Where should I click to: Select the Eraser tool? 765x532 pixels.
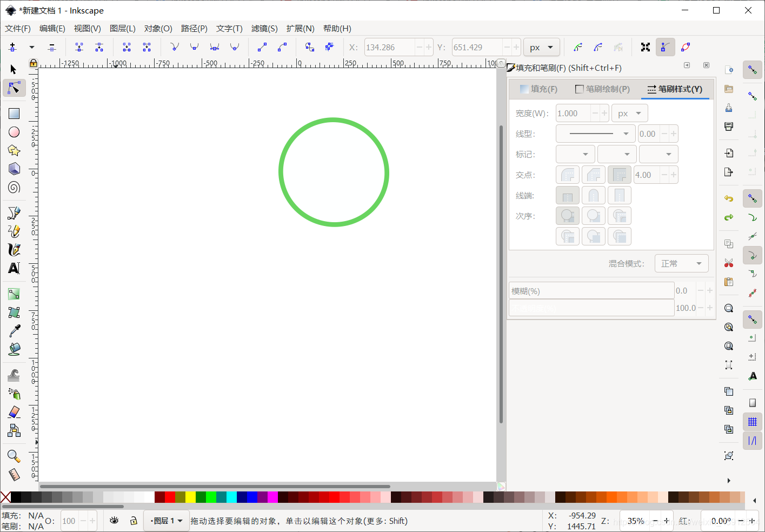click(x=14, y=412)
